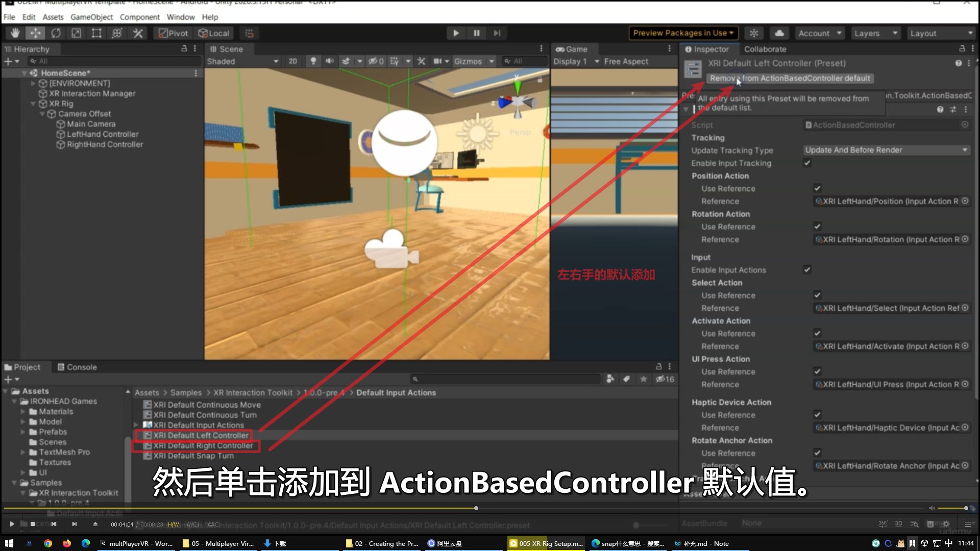The height and width of the screenshot is (551, 980).
Task: Select XR Interaction Manager object
Action: point(92,93)
